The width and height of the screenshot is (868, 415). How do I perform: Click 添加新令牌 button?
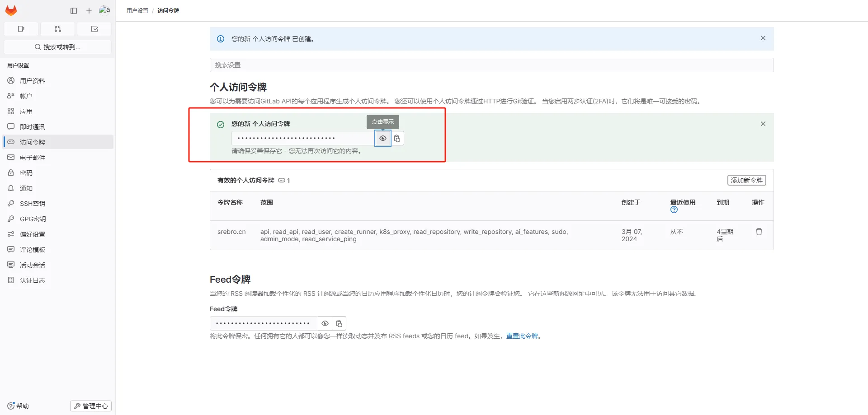pos(747,180)
